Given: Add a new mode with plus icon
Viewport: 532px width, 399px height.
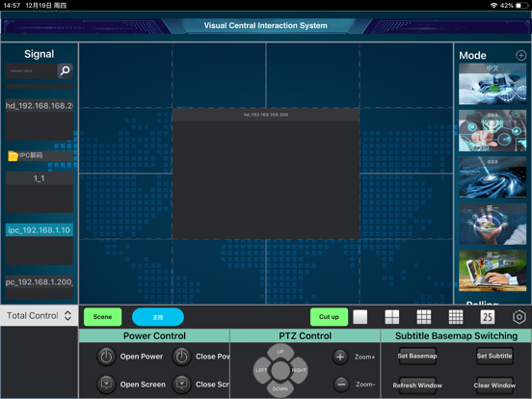Looking at the screenshot, I should point(520,55).
